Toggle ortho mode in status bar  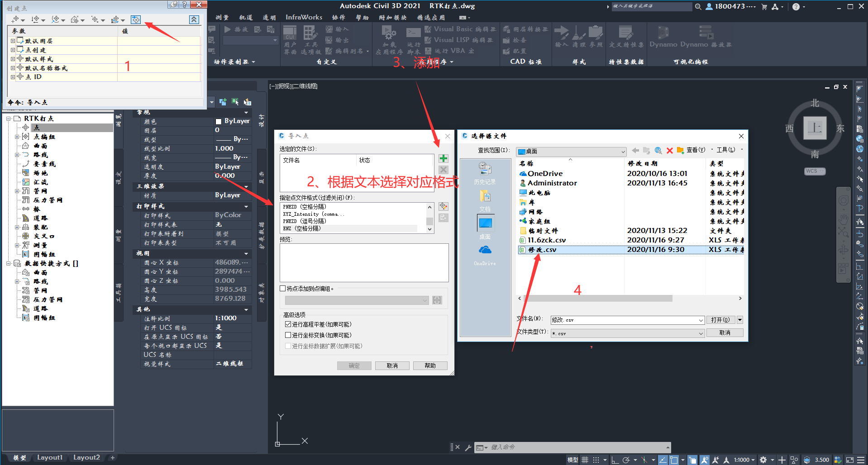(614, 460)
